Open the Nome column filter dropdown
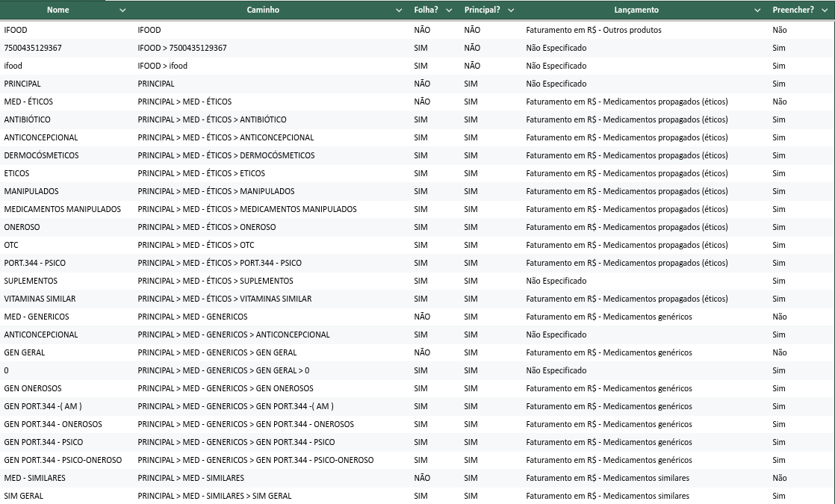The height and width of the screenshot is (504, 835). pos(122,10)
